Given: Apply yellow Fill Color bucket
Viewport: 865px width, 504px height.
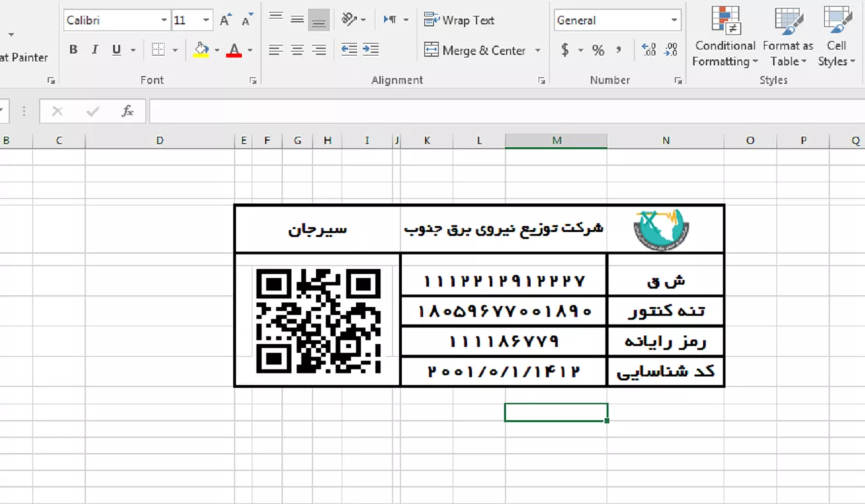Looking at the screenshot, I should [202, 50].
